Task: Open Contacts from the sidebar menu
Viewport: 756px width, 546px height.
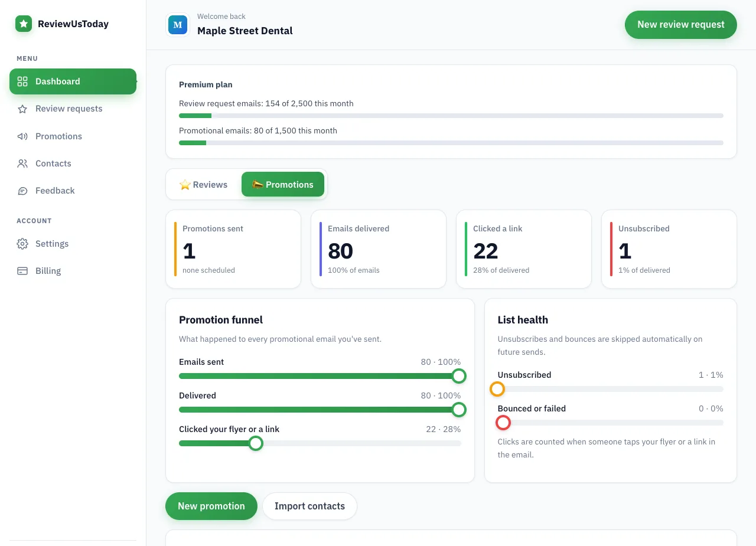Action: pos(73,164)
